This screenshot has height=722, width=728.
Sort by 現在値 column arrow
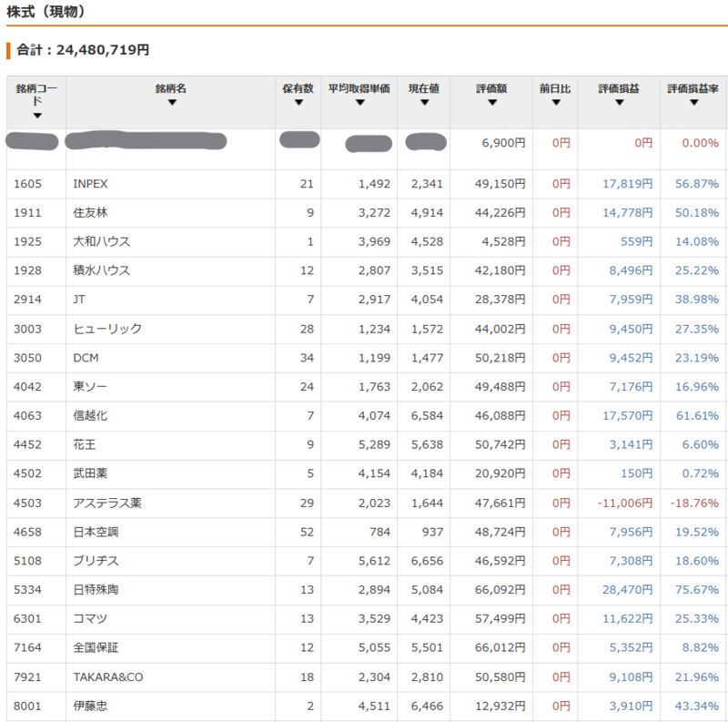[424, 102]
